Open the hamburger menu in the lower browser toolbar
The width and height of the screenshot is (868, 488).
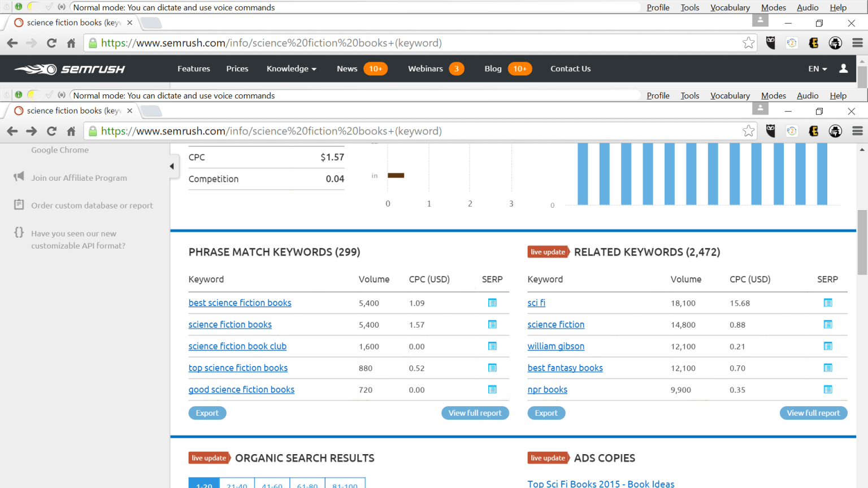(857, 131)
